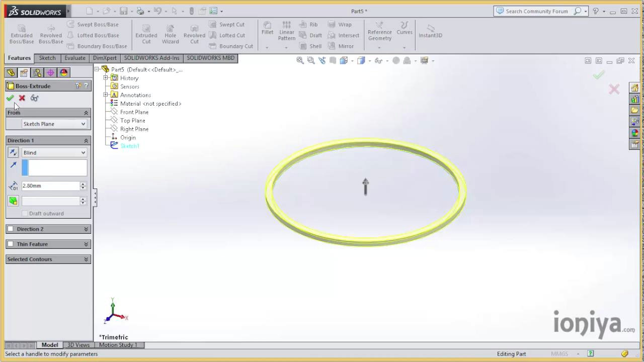Toggle Draft On/Off icon
Image resolution: width=644 pixels, height=362 pixels.
(x=13, y=201)
